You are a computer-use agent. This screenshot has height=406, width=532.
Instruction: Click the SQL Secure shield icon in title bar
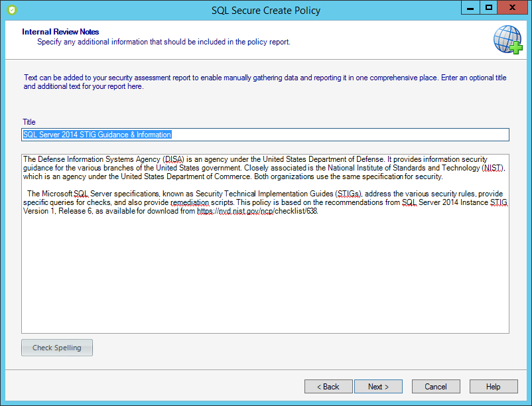pos(11,10)
